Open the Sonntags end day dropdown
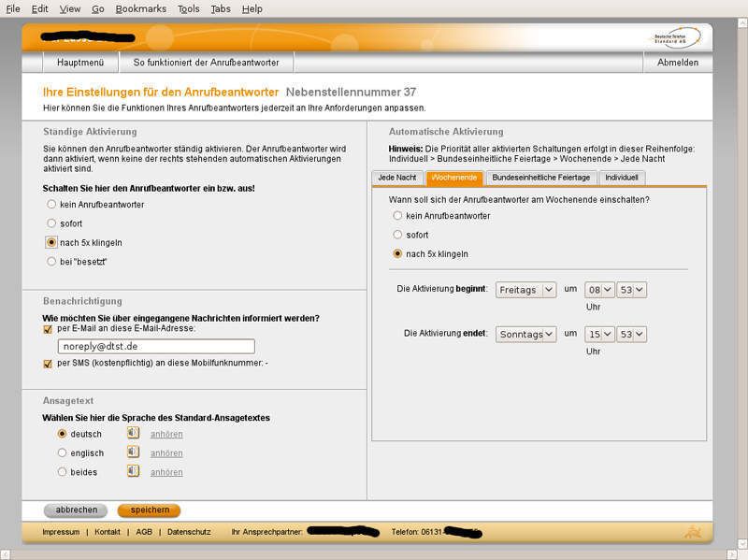The width and height of the screenshot is (748, 560). [525, 334]
